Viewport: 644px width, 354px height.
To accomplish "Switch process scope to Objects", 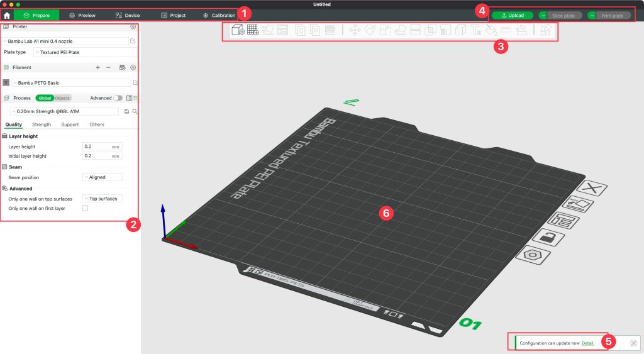I will [x=62, y=98].
